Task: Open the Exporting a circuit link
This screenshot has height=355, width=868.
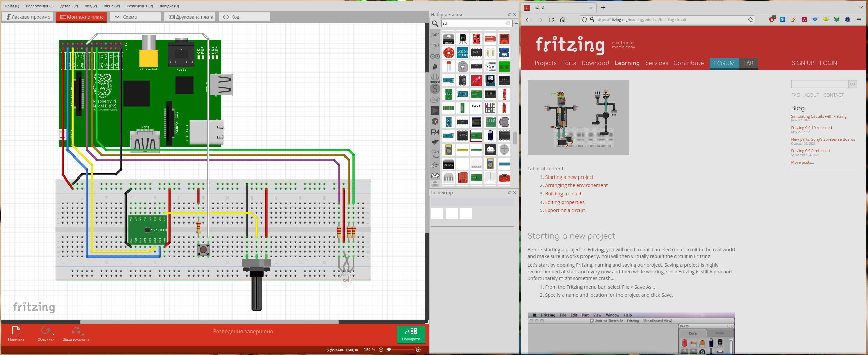Action: (565, 210)
